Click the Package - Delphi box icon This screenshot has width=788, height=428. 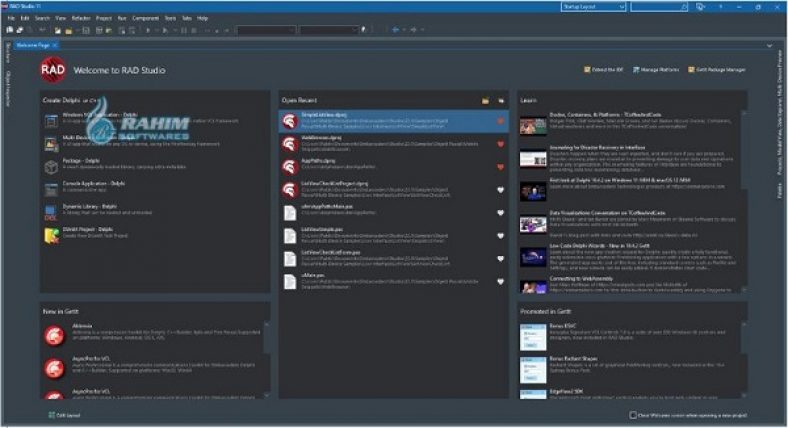click(x=51, y=167)
